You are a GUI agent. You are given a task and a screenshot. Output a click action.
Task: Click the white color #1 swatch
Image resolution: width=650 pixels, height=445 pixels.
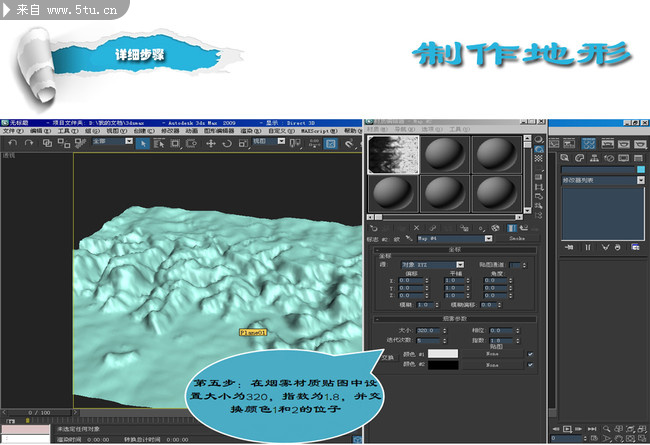[x=442, y=354]
